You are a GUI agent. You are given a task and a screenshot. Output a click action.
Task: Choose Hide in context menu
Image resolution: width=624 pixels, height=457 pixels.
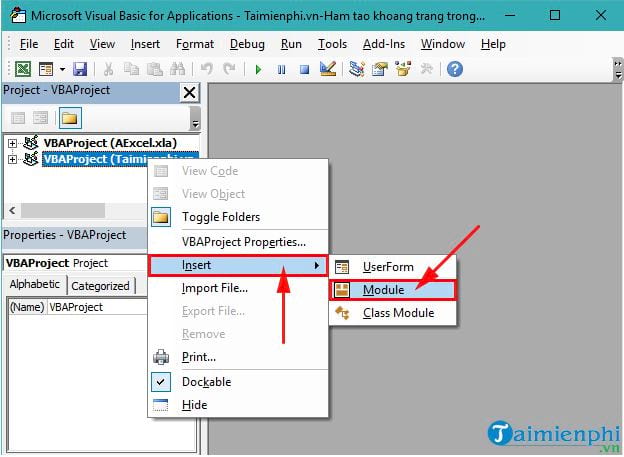[238, 405]
